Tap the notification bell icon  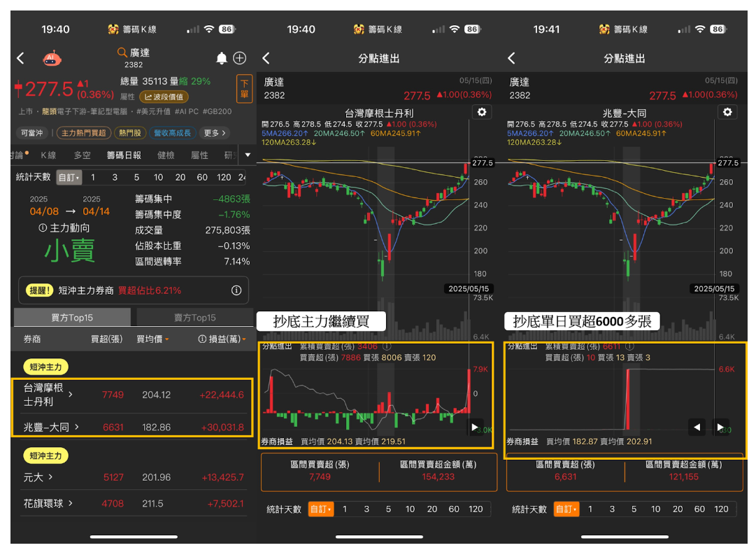(221, 58)
